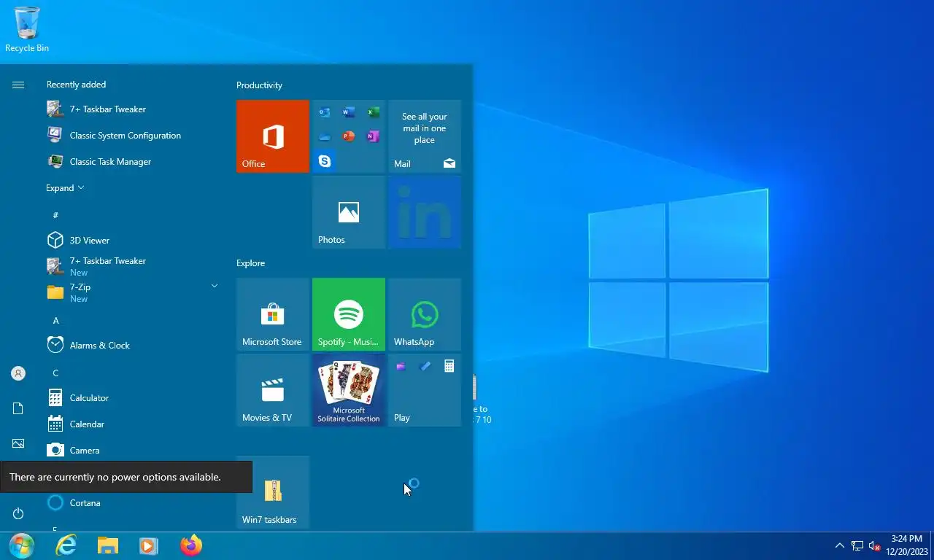
Task: Click the Power button icon
Action: point(18,513)
